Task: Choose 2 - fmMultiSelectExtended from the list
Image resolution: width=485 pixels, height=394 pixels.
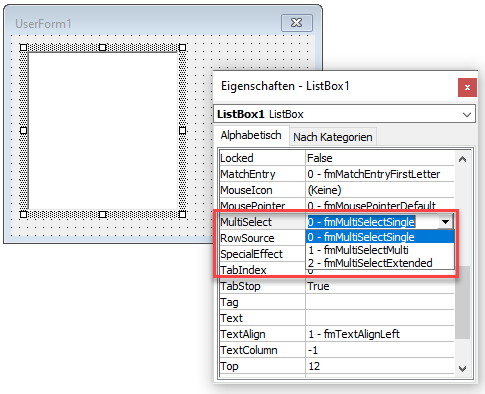Action: [x=380, y=263]
